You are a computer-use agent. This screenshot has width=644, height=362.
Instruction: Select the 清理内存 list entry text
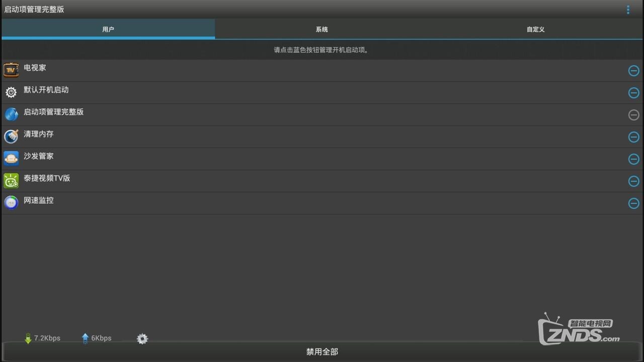38,134
